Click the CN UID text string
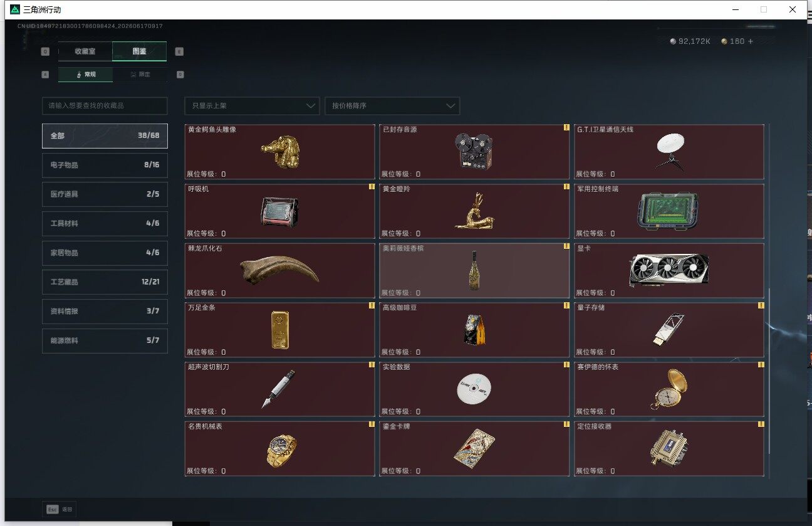Image resolution: width=812 pixels, height=526 pixels. (x=90, y=26)
